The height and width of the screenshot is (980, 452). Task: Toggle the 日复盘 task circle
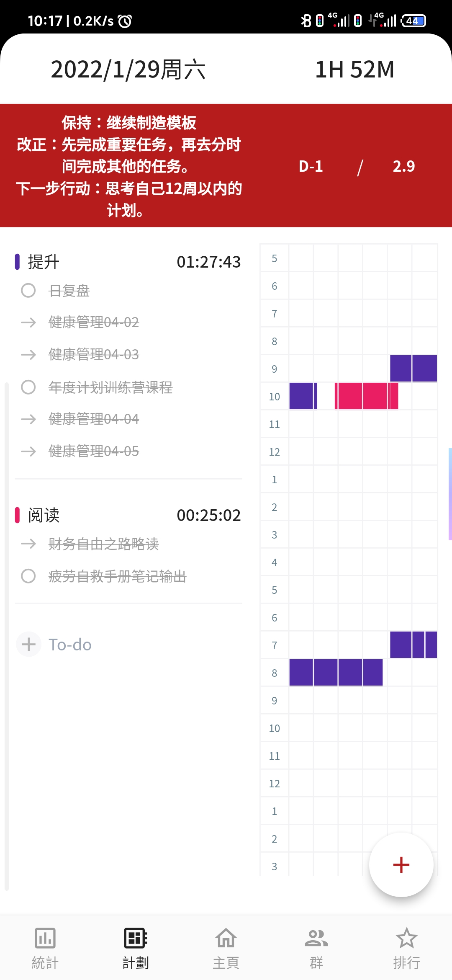28,290
